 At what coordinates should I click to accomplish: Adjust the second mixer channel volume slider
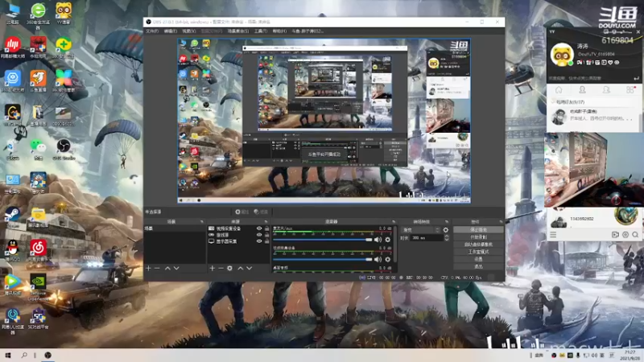323,259
